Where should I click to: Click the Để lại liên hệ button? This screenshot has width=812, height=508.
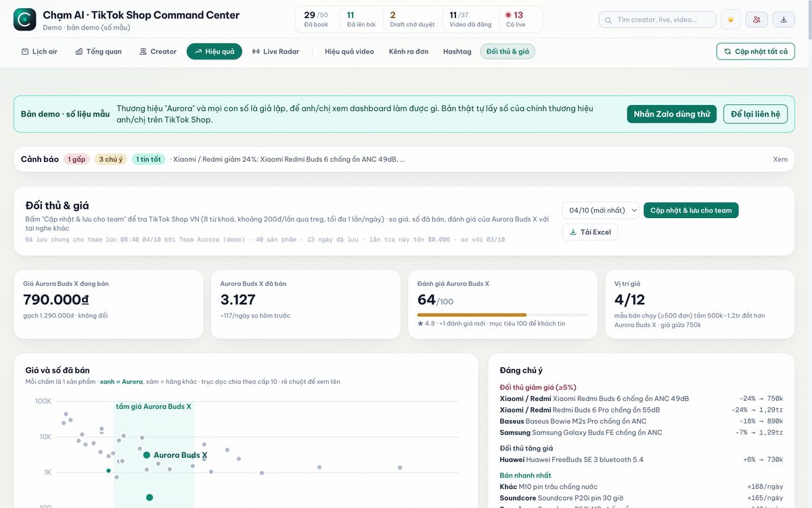pyautogui.click(x=755, y=114)
